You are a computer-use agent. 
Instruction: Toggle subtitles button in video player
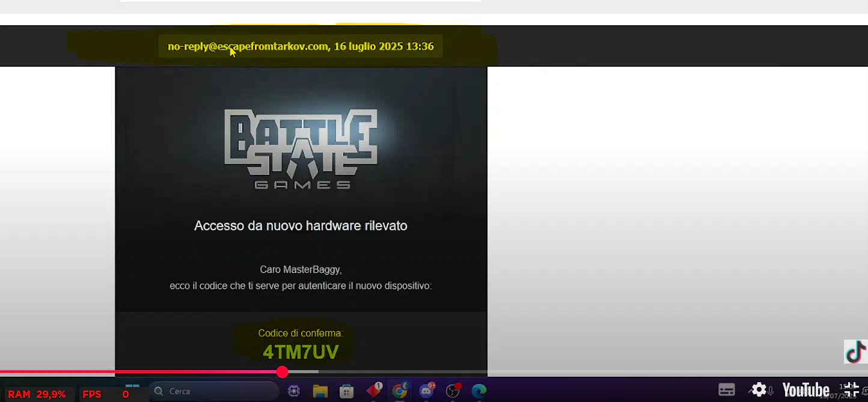[x=727, y=389]
